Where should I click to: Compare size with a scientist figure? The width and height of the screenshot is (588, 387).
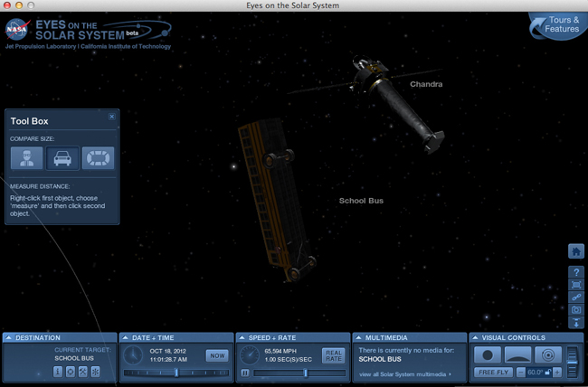click(26, 158)
